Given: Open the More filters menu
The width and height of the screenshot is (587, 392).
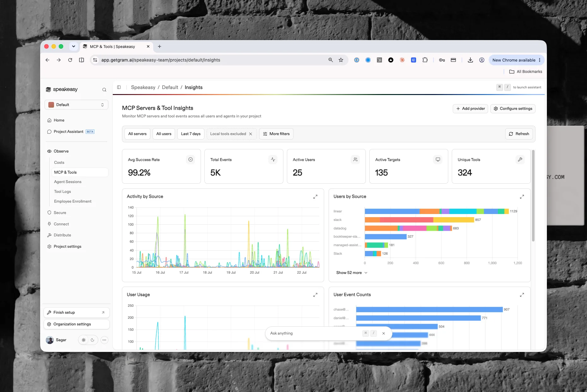Looking at the screenshot, I should pyautogui.click(x=276, y=134).
